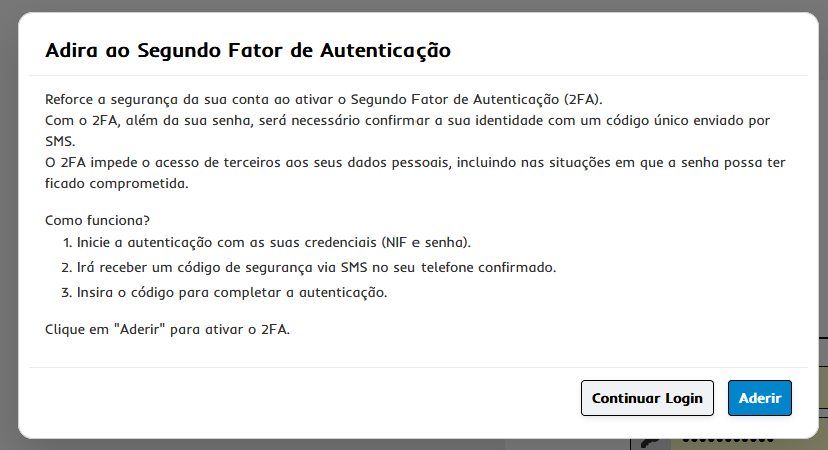Click the 'Adira ao Segundo Fator de Autenticação' heading
This screenshot has width=828, height=450.
pyautogui.click(x=248, y=50)
